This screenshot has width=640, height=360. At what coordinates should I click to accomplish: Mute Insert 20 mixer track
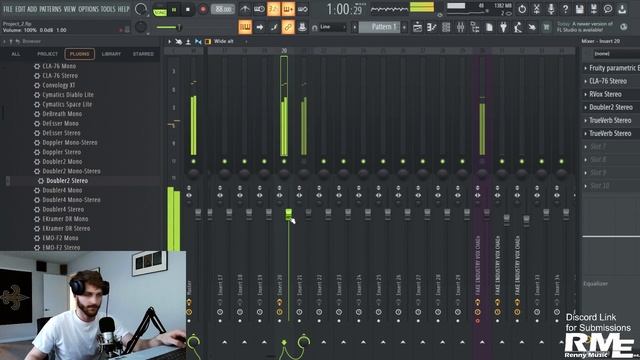[284, 162]
